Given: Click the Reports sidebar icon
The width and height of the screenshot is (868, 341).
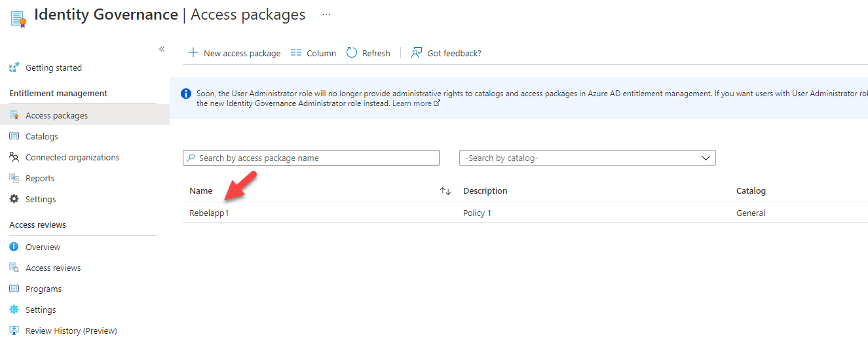Looking at the screenshot, I should (x=14, y=178).
